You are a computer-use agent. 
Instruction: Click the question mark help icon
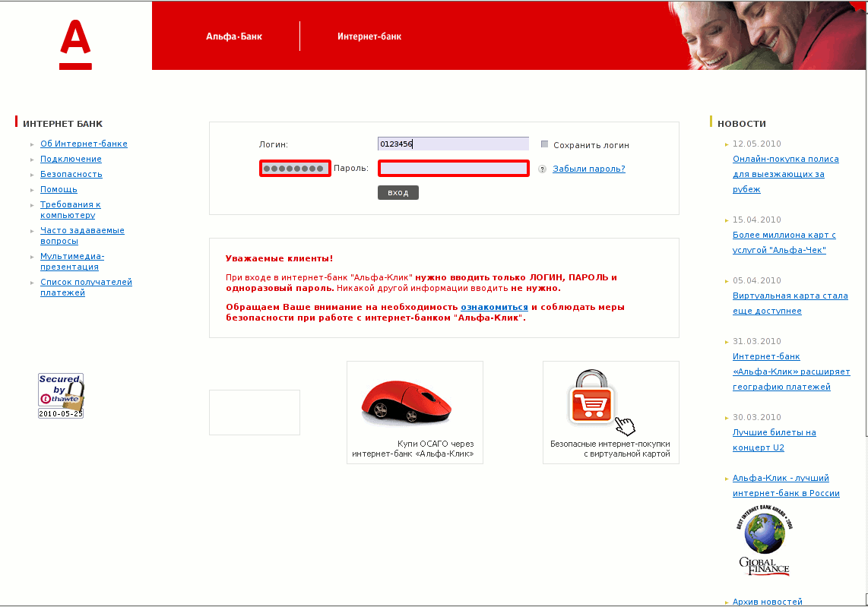[542, 169]
